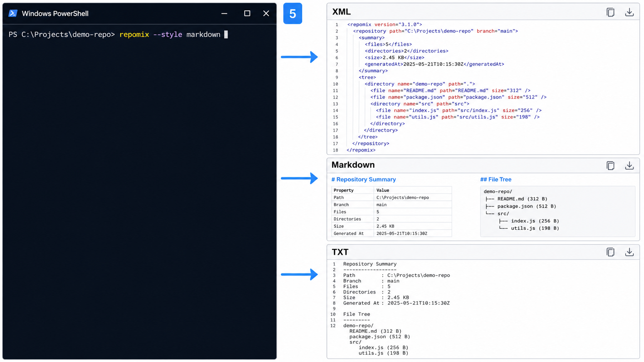
Task: Click the XML '<generatedAt>' timestamp line
Action: [434, 64]
